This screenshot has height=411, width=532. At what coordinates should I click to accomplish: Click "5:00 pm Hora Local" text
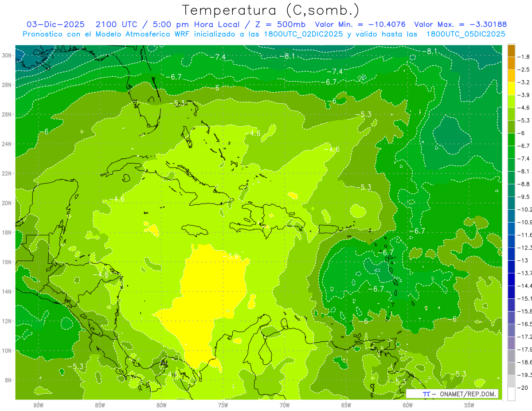click(196, 24)
